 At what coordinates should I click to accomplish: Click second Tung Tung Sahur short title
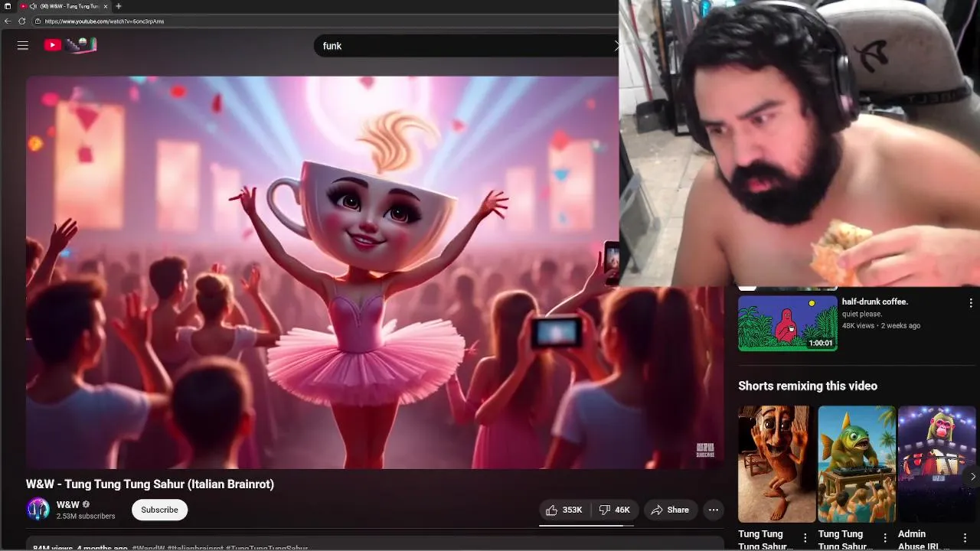[x=844, y=540]
